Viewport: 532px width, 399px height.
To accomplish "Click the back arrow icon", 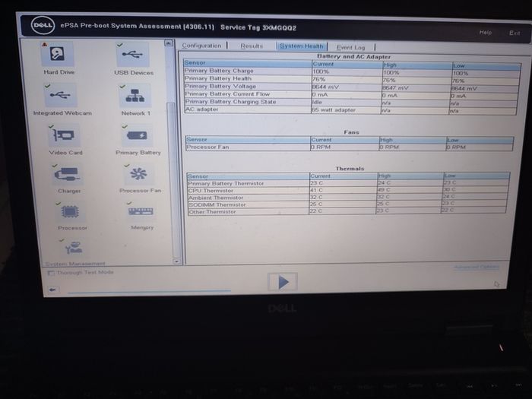I will (52, 290).
